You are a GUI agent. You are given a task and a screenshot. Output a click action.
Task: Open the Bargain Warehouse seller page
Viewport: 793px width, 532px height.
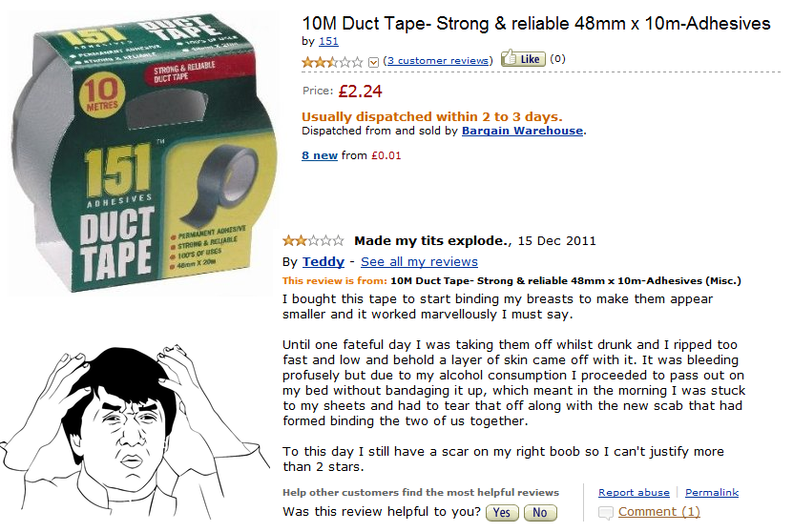(522, 131)
